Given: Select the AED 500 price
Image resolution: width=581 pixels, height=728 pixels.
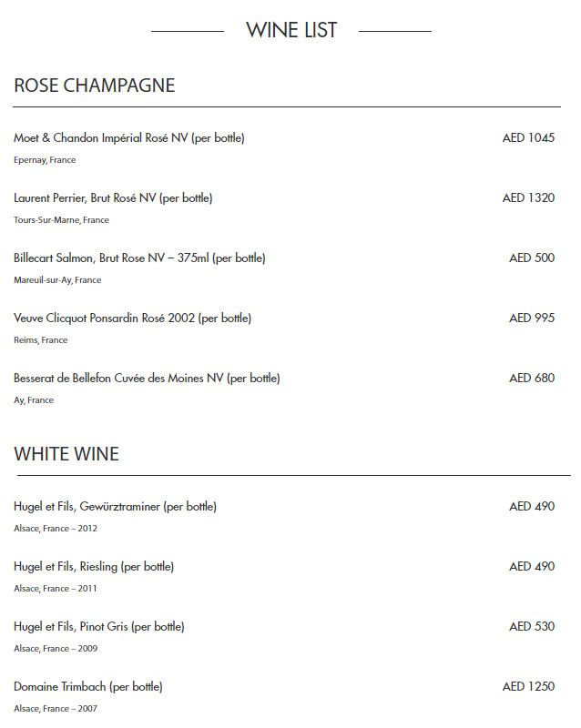Looking at the screenshot, I should tap(532, 258).
